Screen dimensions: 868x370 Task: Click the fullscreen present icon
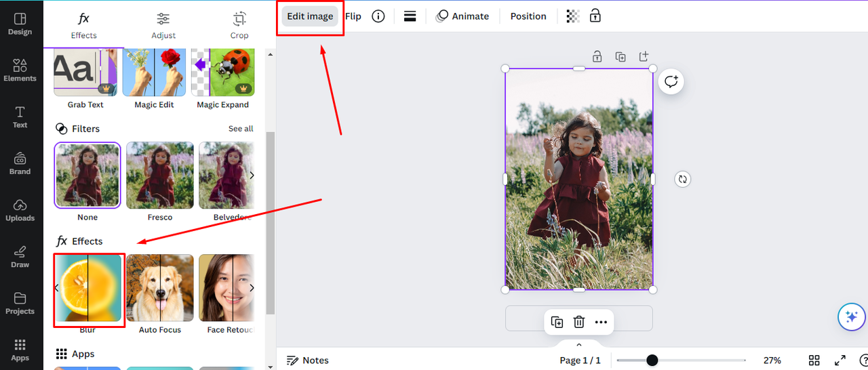840,360
